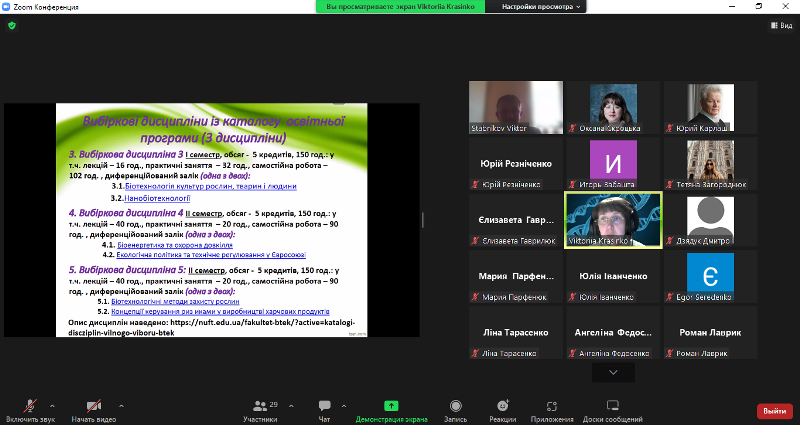Expand participants options arrow
Viewport: 800px width, 425px height.
point(291,406)
